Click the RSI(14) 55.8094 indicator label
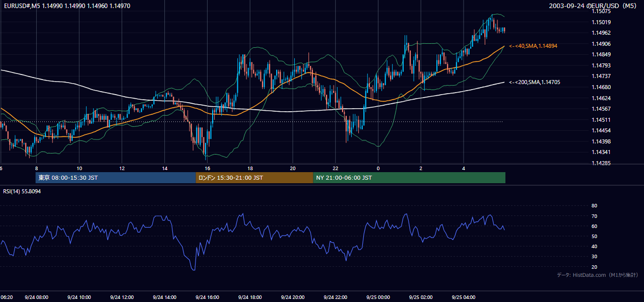The height and width of the screenshot is (302, 644). [22, 191]
